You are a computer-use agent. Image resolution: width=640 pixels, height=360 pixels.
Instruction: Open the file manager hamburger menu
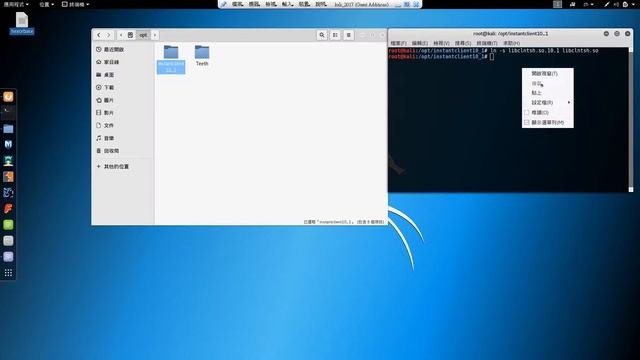coord(349,35)
